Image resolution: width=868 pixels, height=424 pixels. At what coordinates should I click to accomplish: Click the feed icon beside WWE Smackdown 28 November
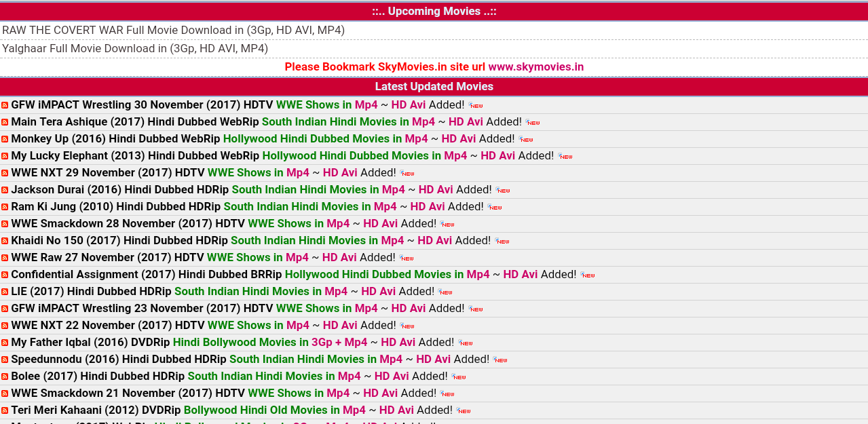[x=5, y=224]
